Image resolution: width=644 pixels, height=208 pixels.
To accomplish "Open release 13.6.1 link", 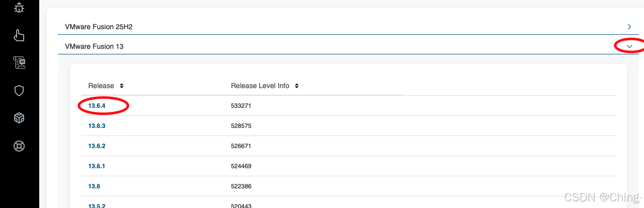I will (x=97, y=166).
